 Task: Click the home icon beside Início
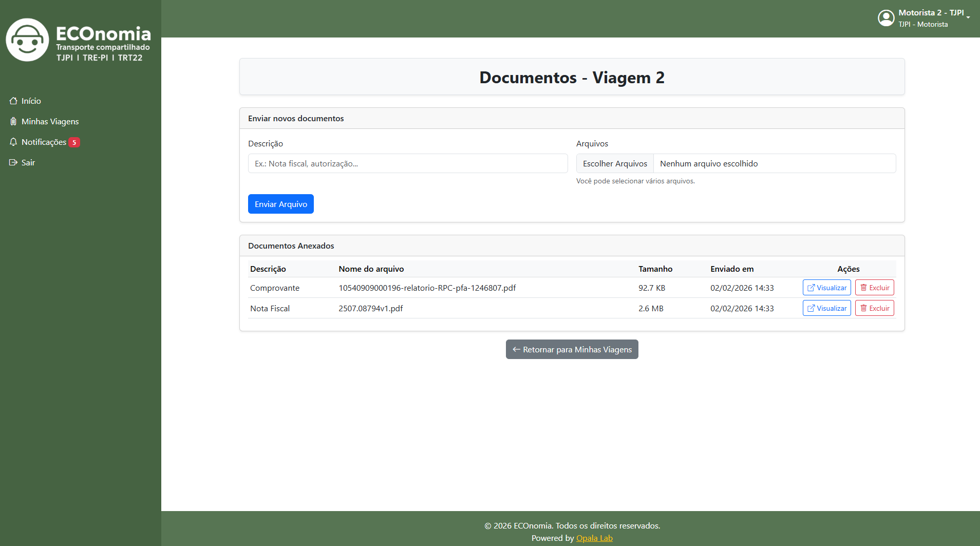(x=13, y=101)
